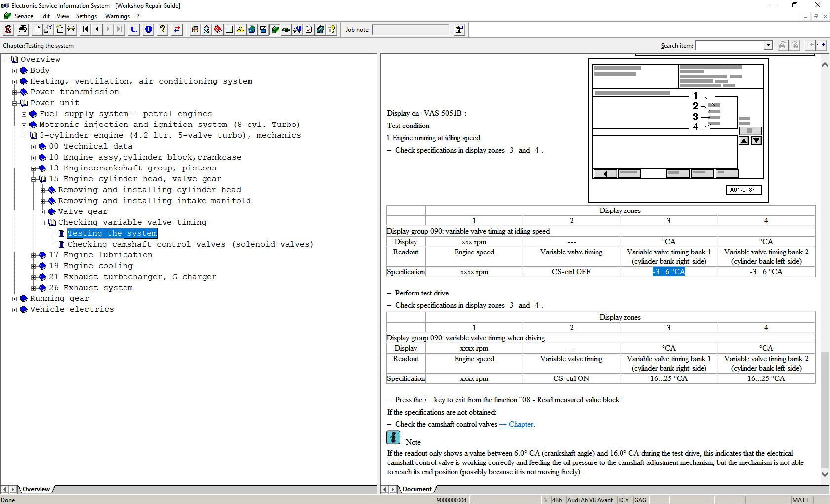
Task: Click the job note button beside the field
Action: click(459, 29)
